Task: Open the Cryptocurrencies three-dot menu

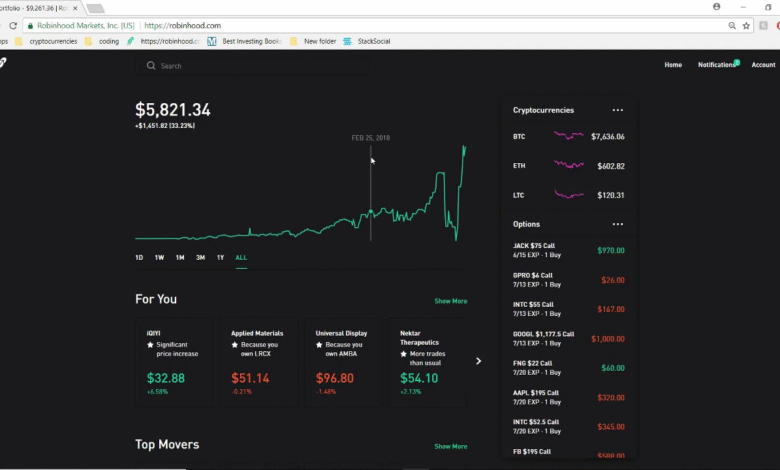Action: (617, 110)
